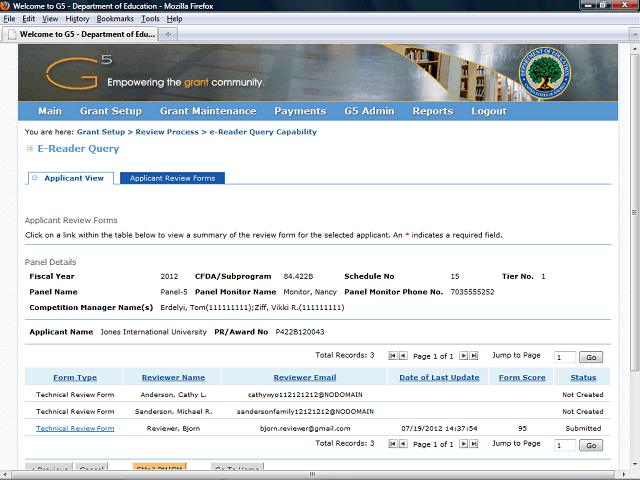Click the Submitted status cell
This screenshot has width=640, height=480.
coord(583,428)
